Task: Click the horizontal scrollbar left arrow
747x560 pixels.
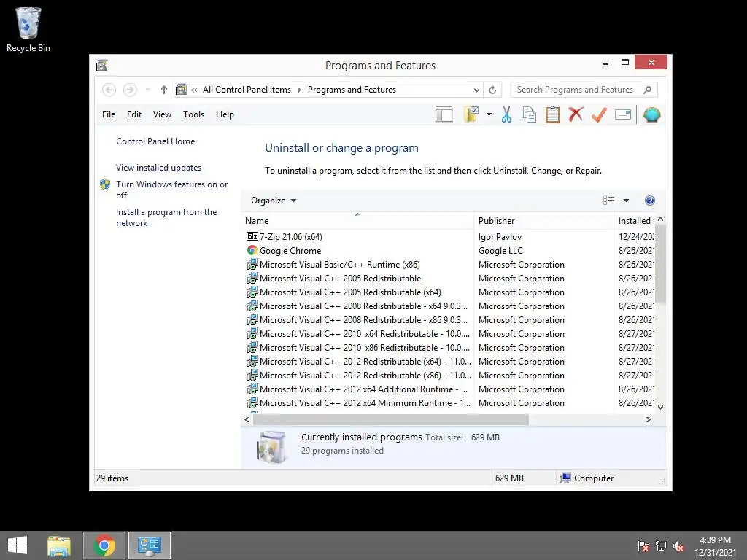Action: [247, 419]
